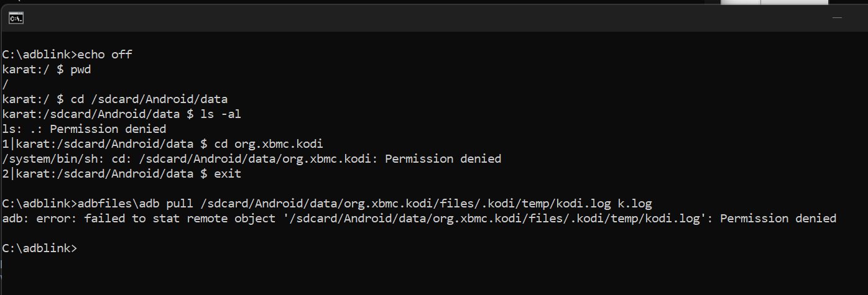Viewport: 868px width, 295px height.
Task: Open the Command Prompt window system icon
Action: pyautogui.click(x=16, y=19)
